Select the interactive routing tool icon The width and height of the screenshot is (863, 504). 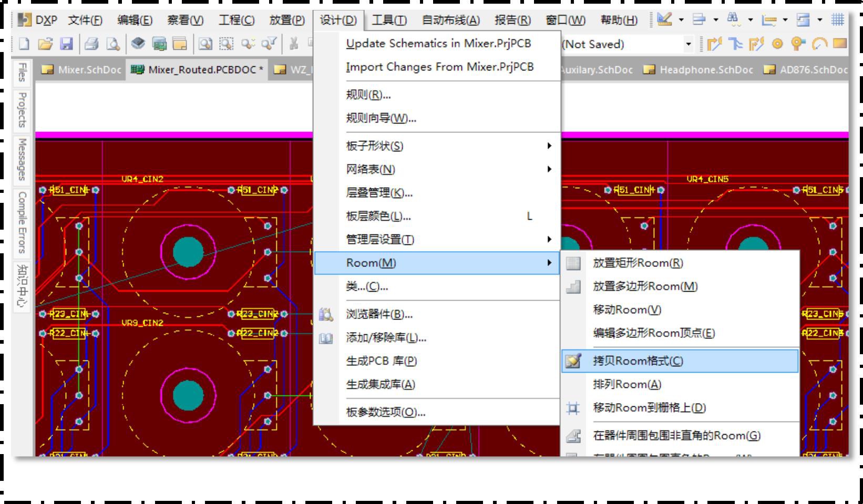714,44
